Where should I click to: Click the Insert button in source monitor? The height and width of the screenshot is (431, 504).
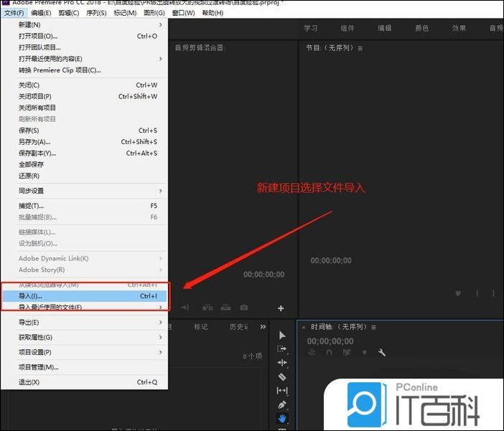tap(207, 308)
